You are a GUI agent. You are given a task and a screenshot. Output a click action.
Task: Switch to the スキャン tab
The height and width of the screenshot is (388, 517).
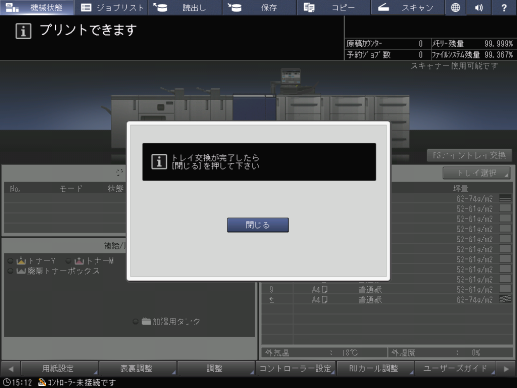tap(407, 7)
